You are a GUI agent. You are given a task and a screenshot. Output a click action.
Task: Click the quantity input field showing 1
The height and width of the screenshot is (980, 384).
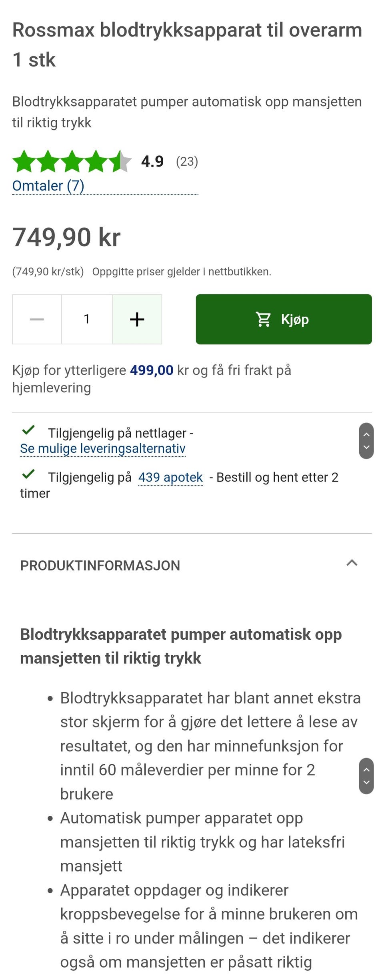(x=87, y=319)
